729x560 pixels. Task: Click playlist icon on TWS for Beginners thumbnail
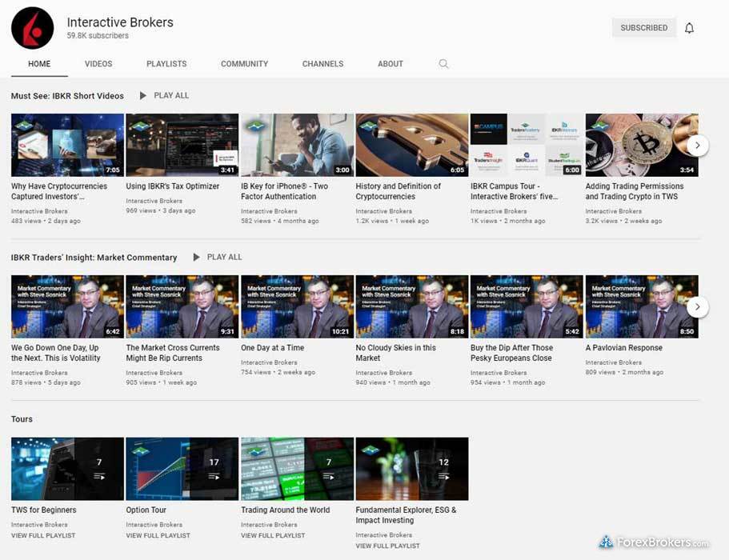pos(99,476)
